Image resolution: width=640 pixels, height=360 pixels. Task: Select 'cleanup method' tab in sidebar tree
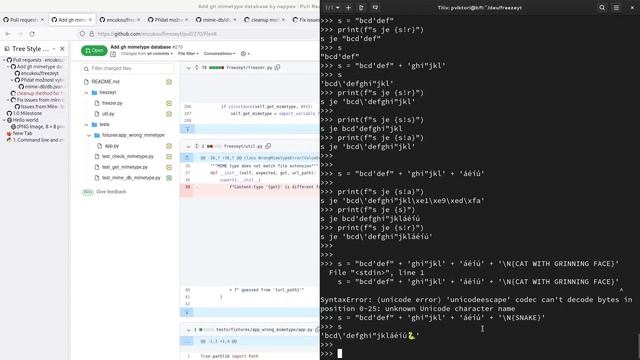click(38, 93)
